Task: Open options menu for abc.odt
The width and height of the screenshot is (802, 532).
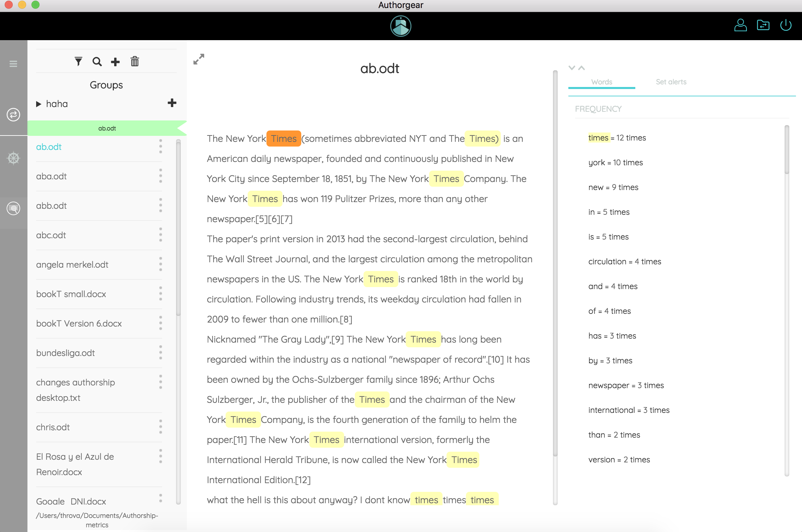Action: pyautogui.click(x=161, y=235)
